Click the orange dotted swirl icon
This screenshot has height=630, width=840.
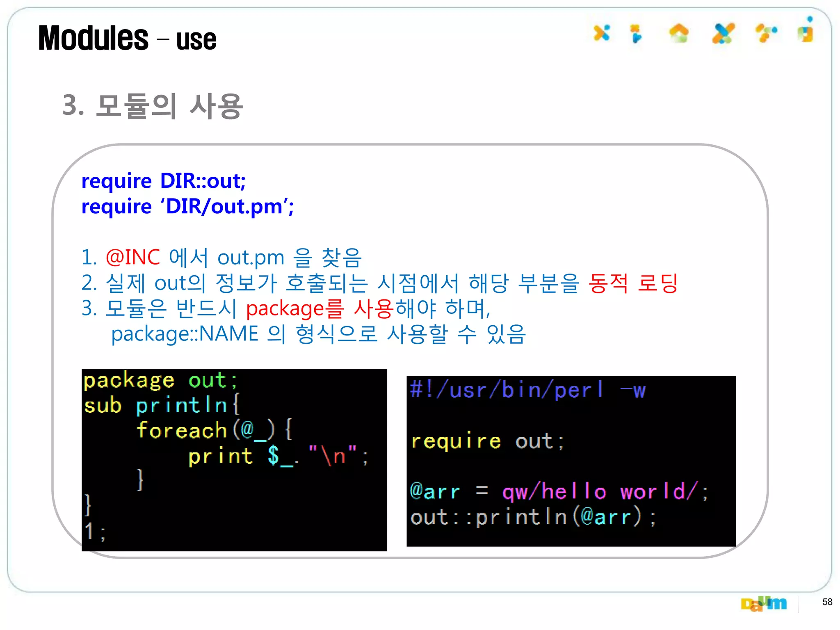point(766,33)
